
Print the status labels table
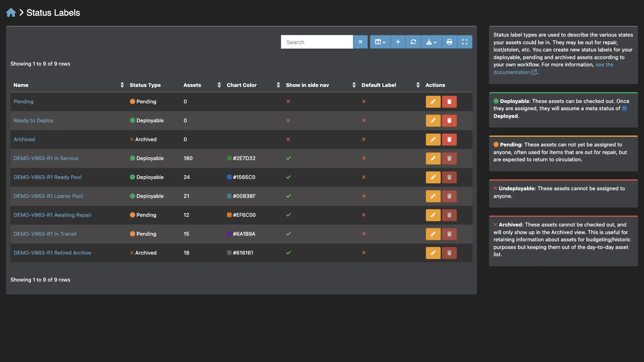[450, 42]
